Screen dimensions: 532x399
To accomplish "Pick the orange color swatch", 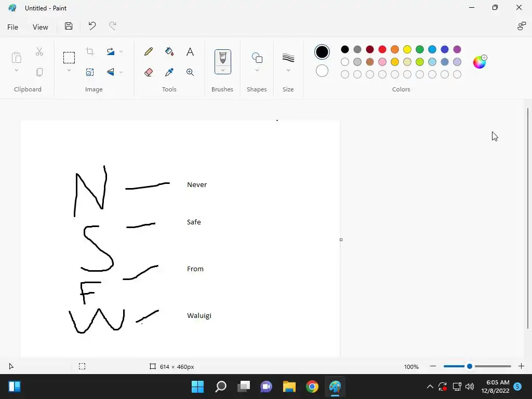I will (x=395, y=49).
